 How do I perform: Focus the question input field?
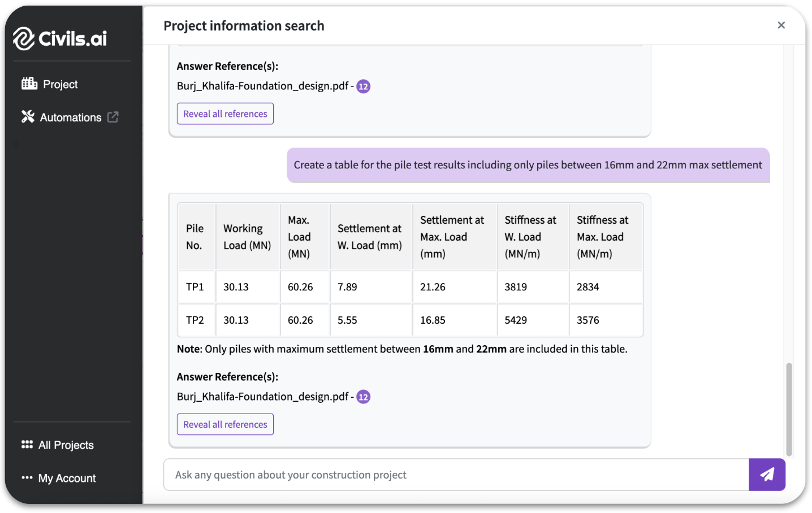point(456,475)
